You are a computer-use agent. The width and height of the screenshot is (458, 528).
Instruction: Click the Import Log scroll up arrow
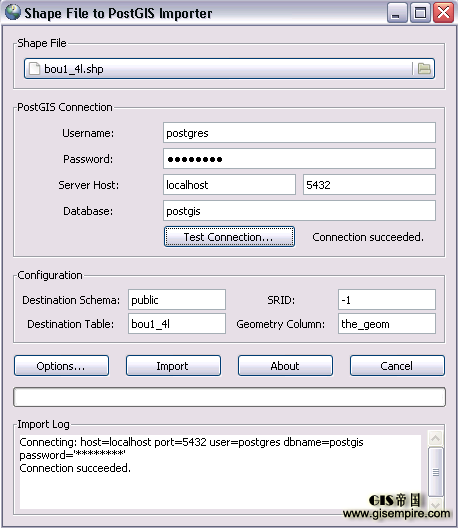point(435,438)
